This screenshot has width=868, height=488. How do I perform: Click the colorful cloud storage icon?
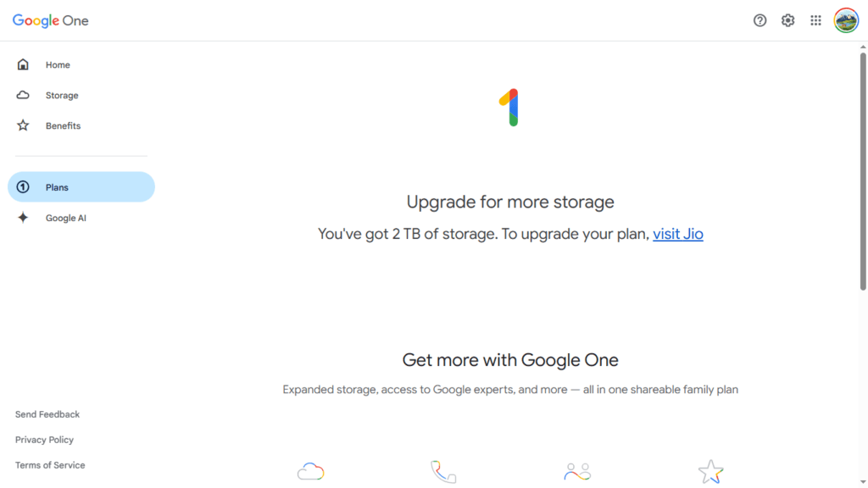click(x=311, y=471)
